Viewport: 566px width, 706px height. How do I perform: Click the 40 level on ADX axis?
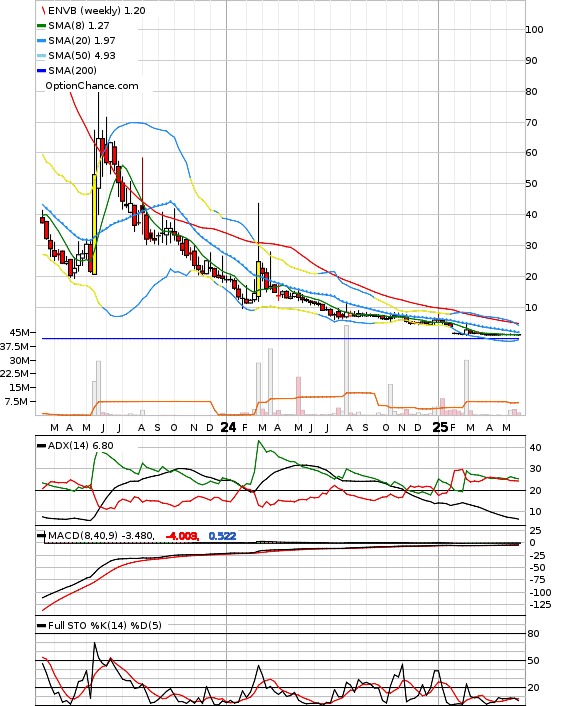tap(535, 448)
